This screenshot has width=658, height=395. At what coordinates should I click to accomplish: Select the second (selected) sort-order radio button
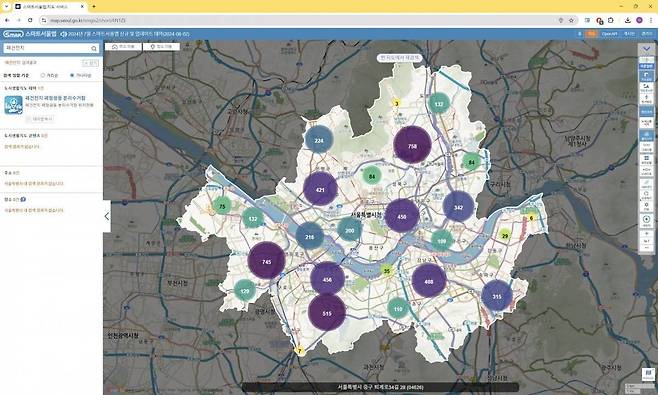pyautogui.click(x=72, y=76)
